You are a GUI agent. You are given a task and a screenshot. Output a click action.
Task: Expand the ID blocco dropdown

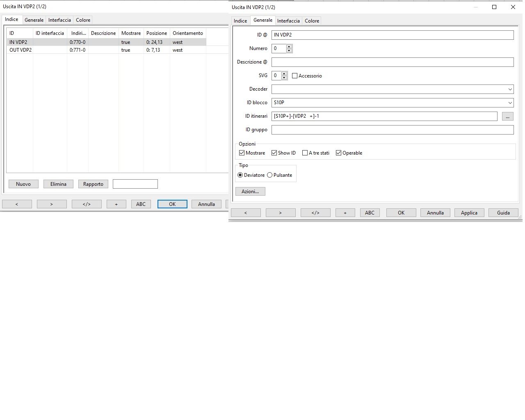(510, 103)
